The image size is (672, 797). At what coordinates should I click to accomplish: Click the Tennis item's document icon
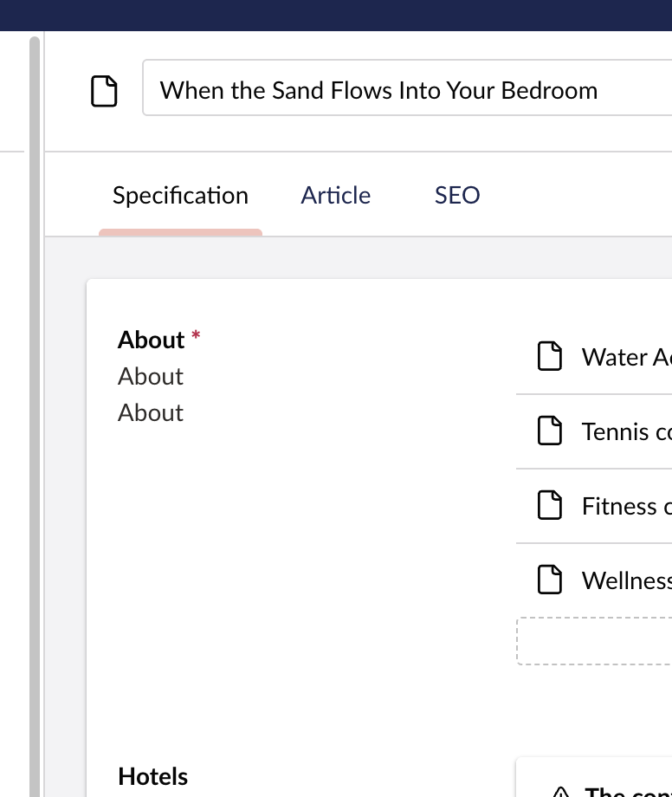point(550,431)
